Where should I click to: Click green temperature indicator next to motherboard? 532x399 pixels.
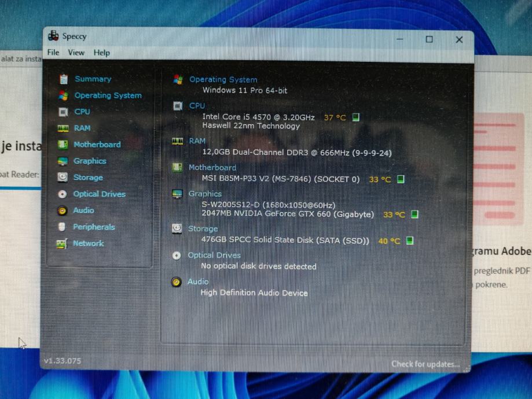click(x=401, y=179)
